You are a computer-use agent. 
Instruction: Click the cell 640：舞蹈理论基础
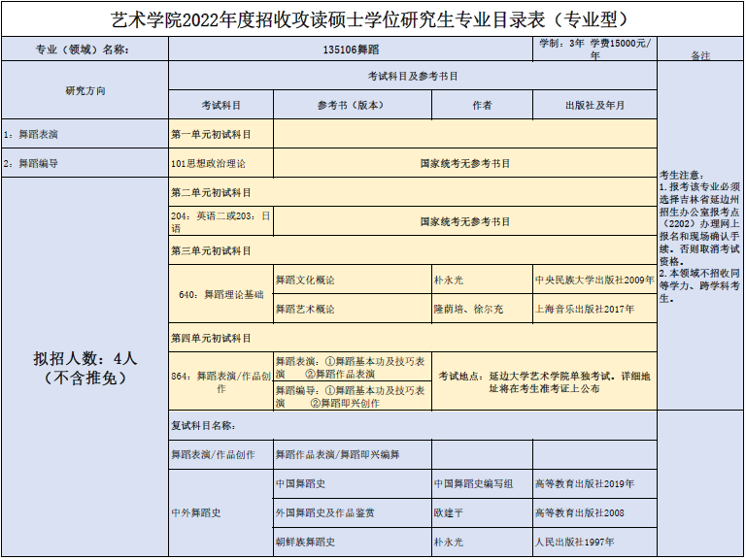(x=220, y=294)
